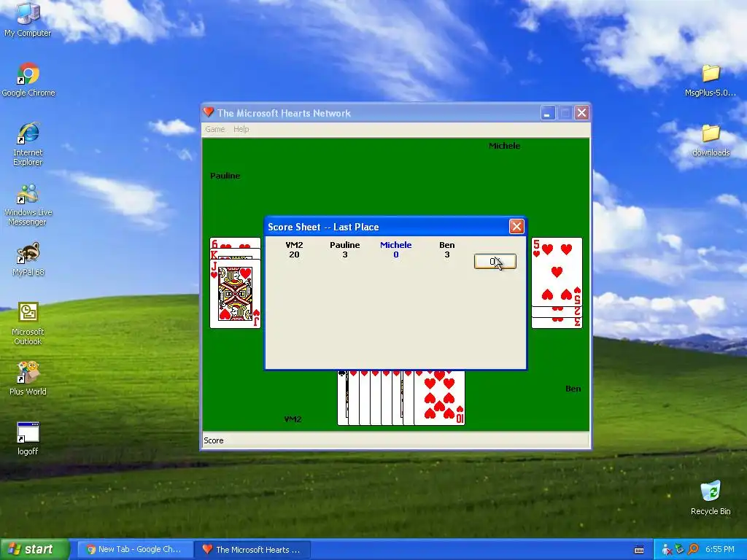This screenshot has width=747, height=560.
Task: Click the Pauline player label on table
Action: click(x=225, y=176)
